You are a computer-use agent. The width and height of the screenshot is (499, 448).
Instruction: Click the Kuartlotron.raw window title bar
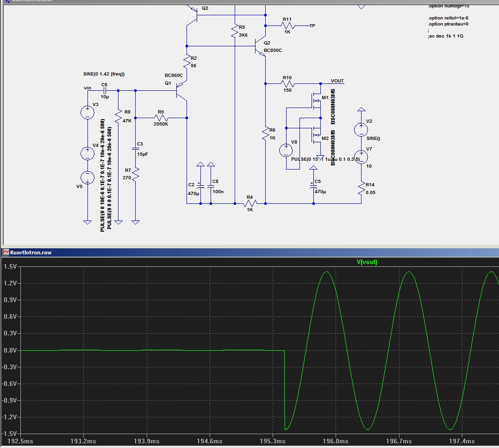(249, 252)
